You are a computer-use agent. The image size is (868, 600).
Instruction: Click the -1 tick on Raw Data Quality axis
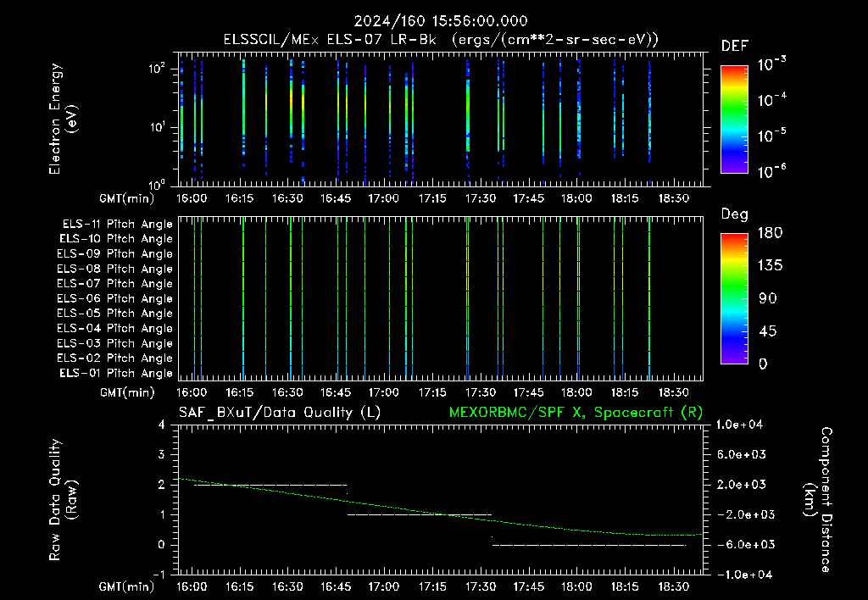click(159, 575)
